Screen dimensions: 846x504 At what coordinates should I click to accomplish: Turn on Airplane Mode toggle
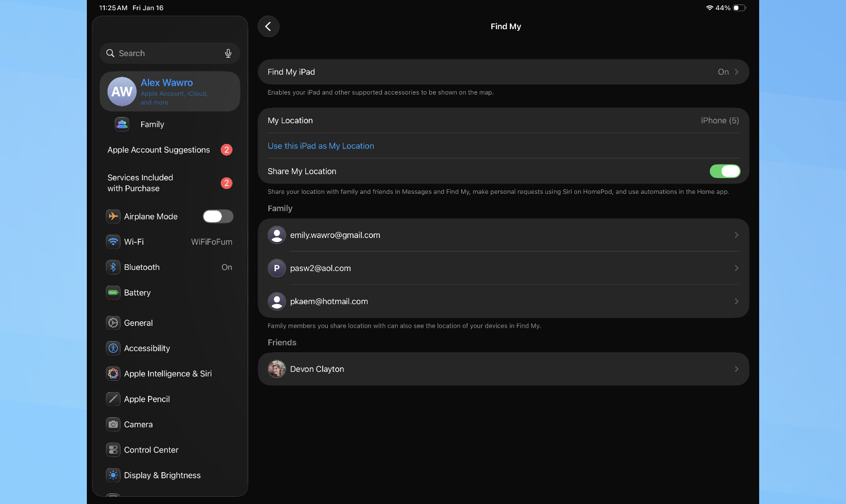pos(218,216)
